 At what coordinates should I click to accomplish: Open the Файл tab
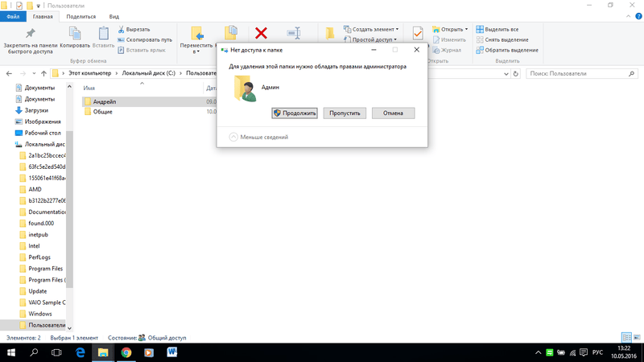coord(13,16)
